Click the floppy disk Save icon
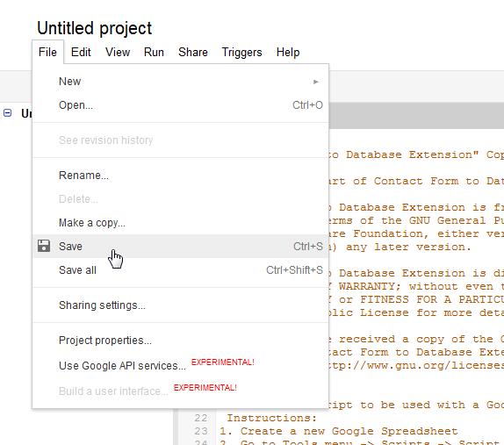This screenshot has width=504, height=445. tap(44, 246)
